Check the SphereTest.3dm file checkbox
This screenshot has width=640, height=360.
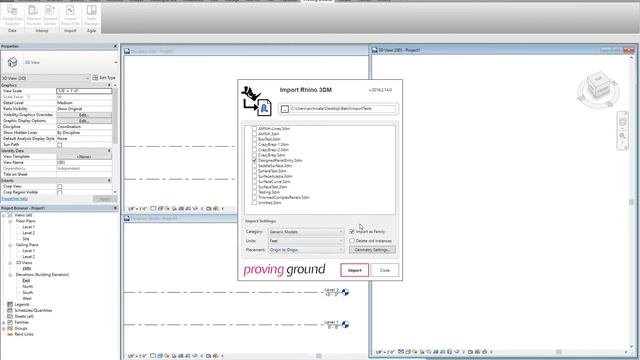pos(254,171)
